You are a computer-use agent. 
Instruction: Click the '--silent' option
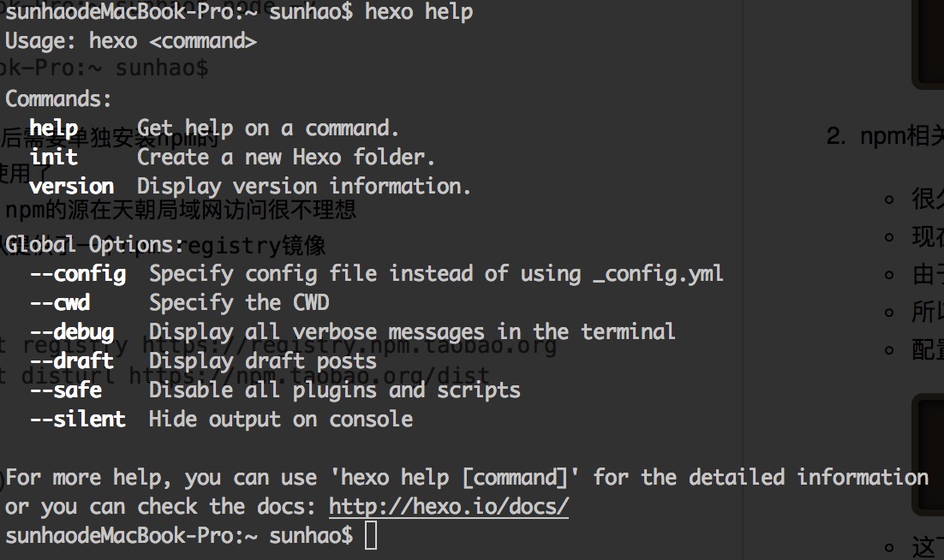click(x=78, y=419)
